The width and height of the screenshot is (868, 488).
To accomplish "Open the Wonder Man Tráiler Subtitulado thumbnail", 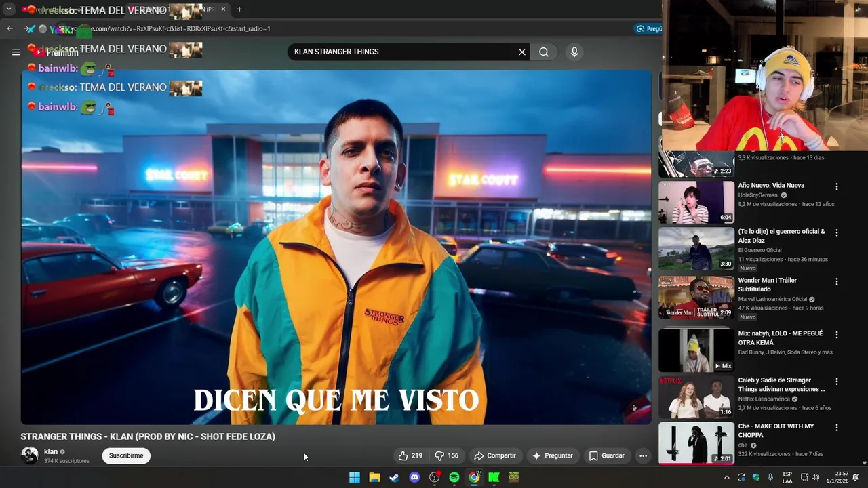I will pos(696,298).
